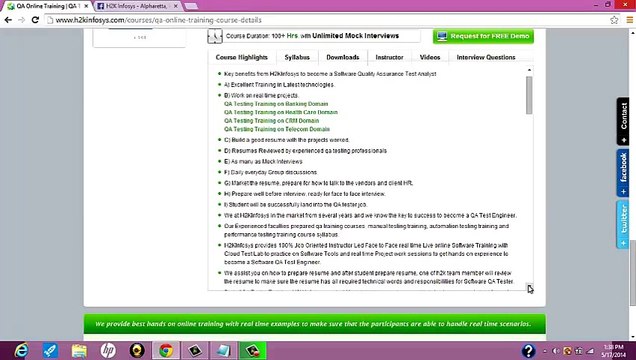Image resolution: width=636 pixels, height=360 pixels.
Task: Show hidden tray icons arrow
Action: coord(545,351)
